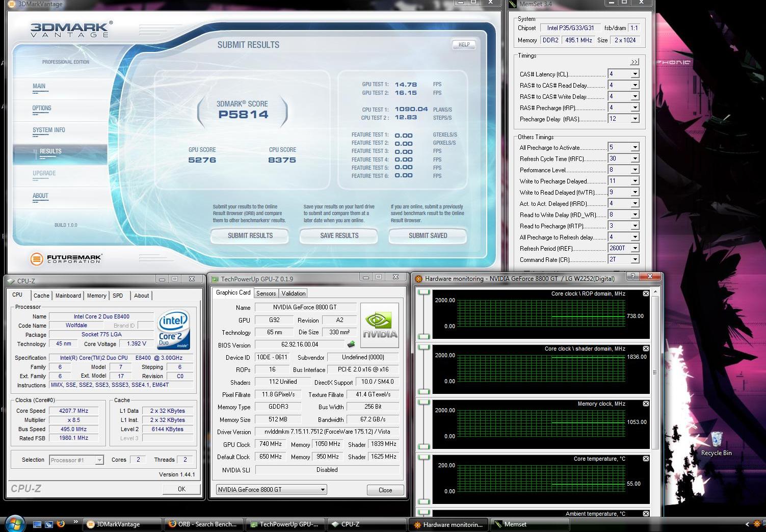Close the Core clock ROP domain graph
This screenshot has width=766, height=532.
tap(646, 294)
